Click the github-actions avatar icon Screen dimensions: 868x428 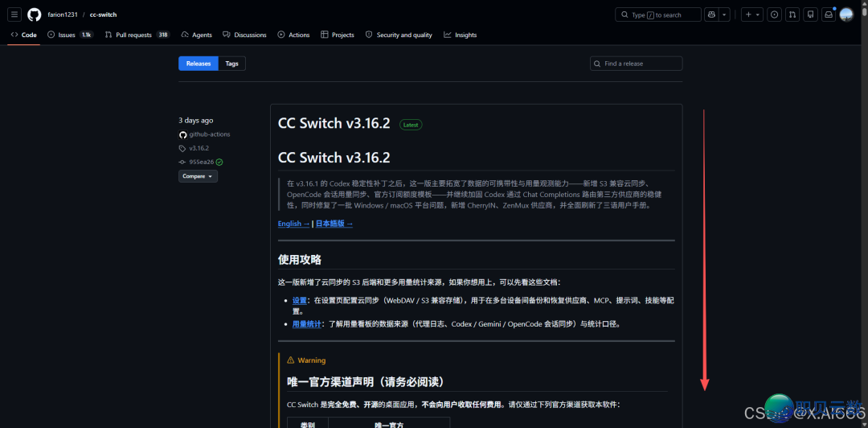click(x=182, y=134)
